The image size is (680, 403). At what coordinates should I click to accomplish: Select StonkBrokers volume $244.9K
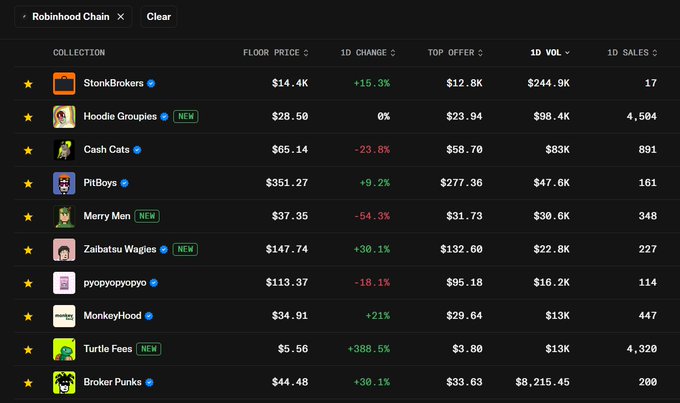pos(549,83)
